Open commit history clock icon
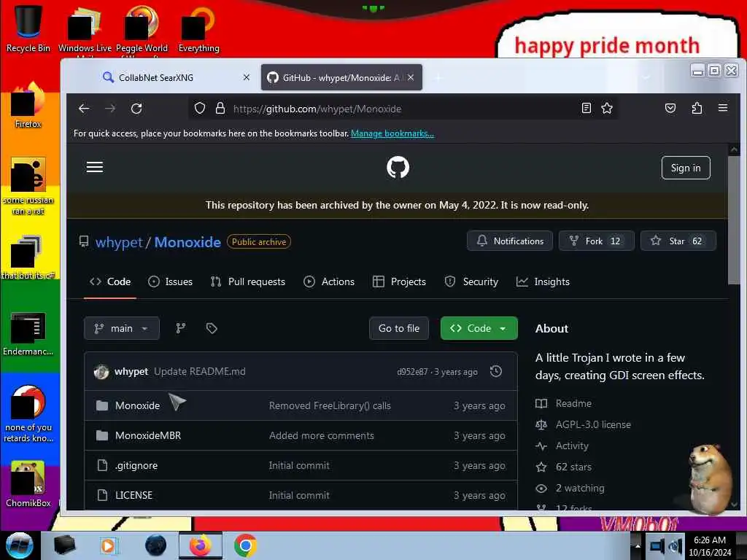747x560 pixels. [496, 371]
